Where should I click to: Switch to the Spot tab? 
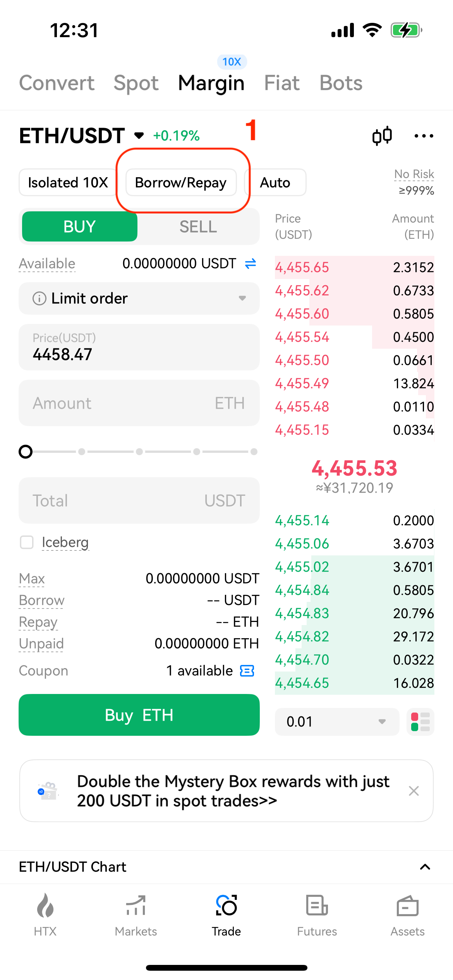point(136,83)
